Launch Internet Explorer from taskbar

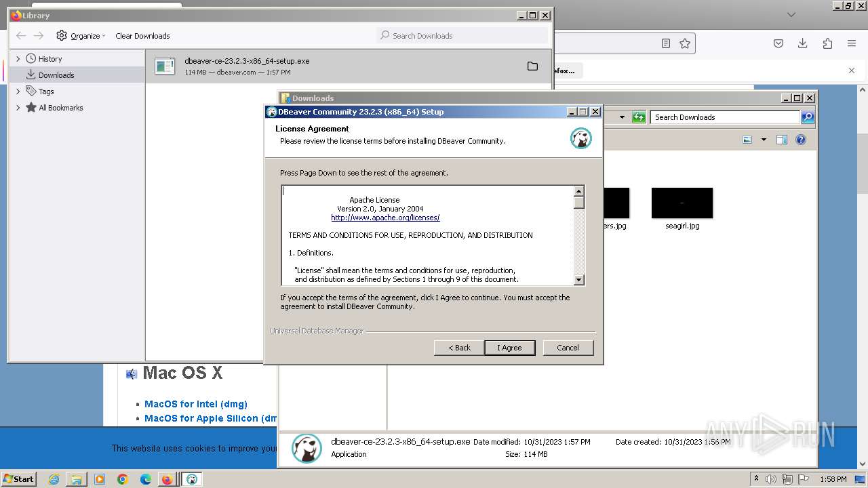(54, 479)
